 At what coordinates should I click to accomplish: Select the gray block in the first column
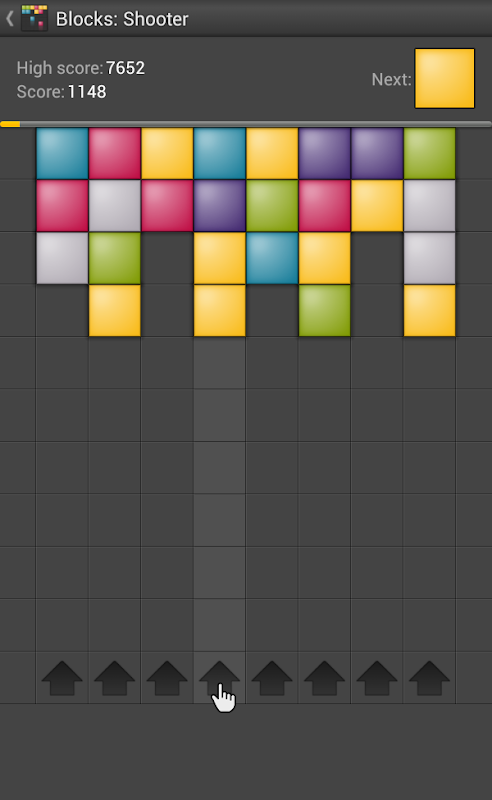point(62,258)
